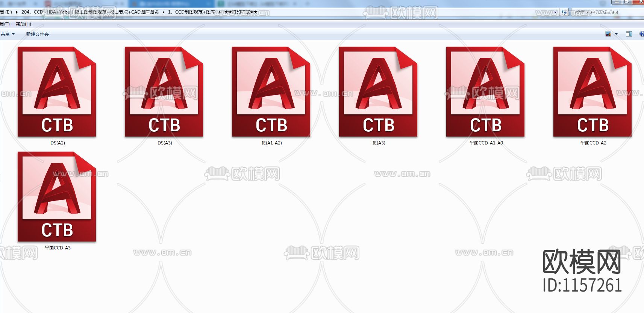Expand the arrow after 1、CCD制图规范+图库 breadcrumb

[x=220, y=12]
